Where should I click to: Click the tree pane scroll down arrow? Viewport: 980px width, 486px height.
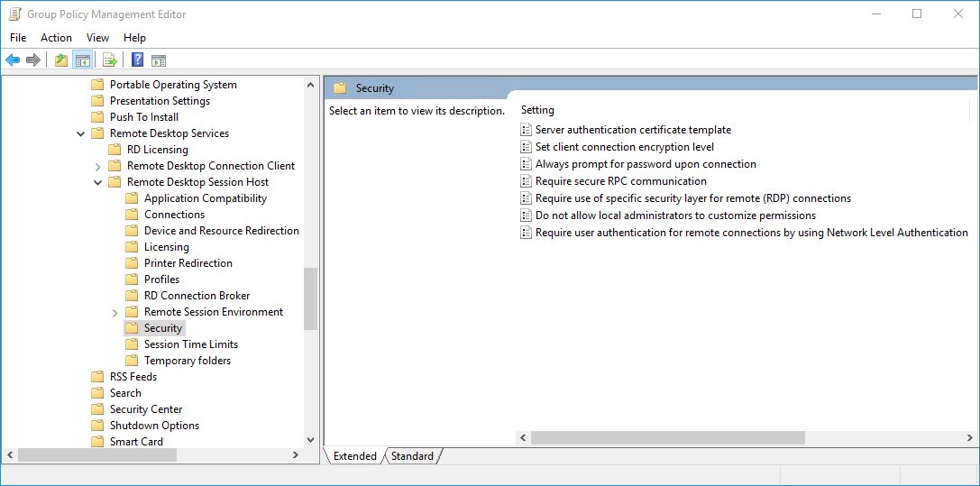311,440
